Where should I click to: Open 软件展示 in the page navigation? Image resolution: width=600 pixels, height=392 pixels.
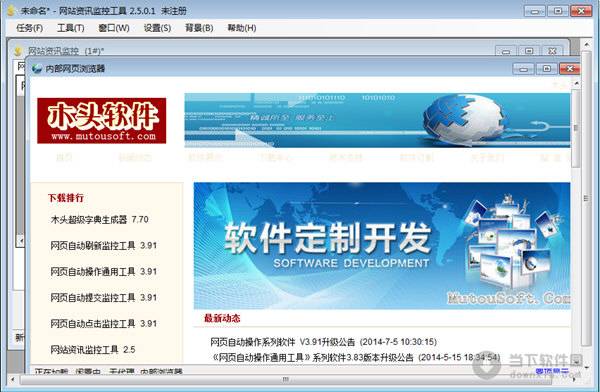click(x=205, y=157)
